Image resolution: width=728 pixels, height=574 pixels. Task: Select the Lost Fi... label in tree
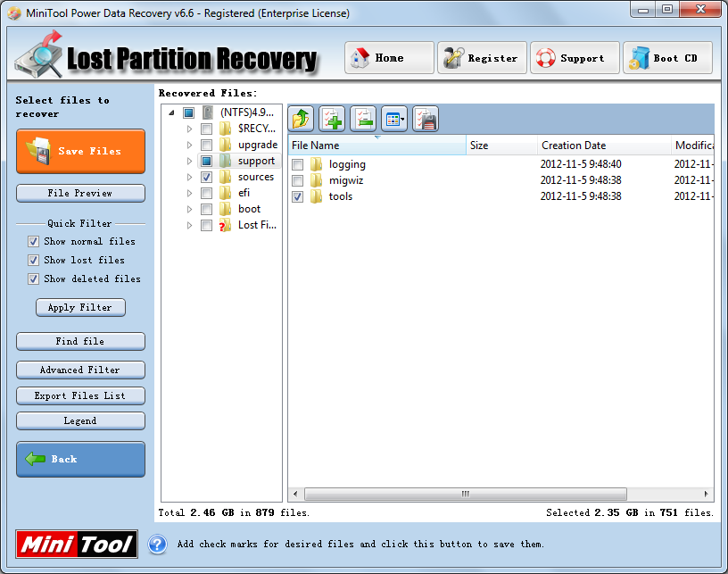(x=257, y=225)
